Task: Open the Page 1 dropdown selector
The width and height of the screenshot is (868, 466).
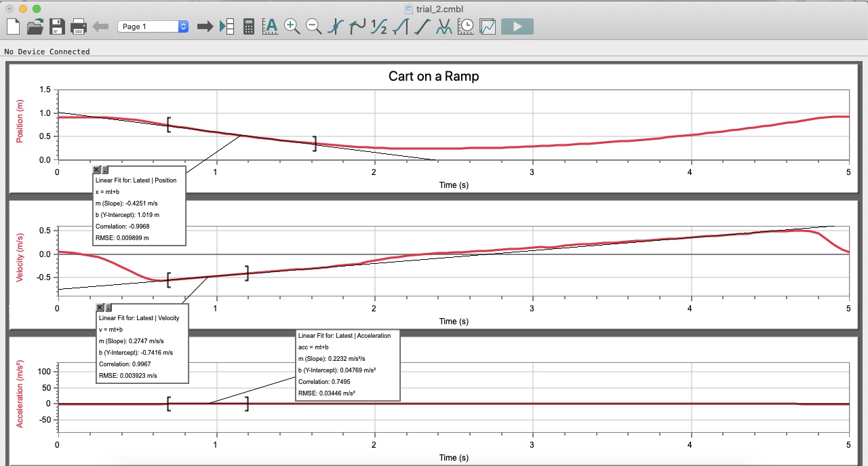Action: pos(153,26)
